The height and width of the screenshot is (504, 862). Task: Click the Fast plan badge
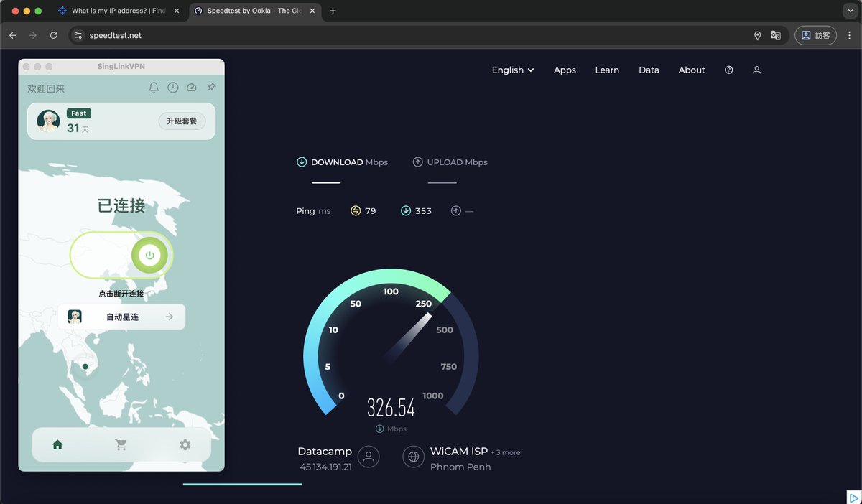pyautogui.click(x=79, y=113)
